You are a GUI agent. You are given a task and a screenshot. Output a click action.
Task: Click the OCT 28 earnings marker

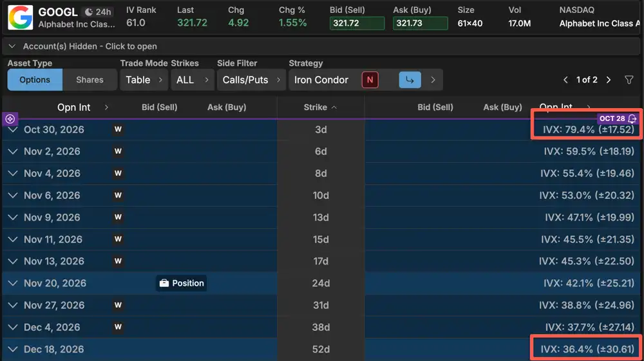[x=618, y=118]
